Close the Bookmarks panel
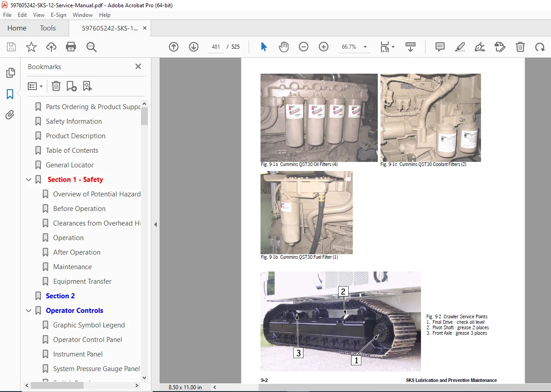The image size is (551, 392). coord(138,66)
